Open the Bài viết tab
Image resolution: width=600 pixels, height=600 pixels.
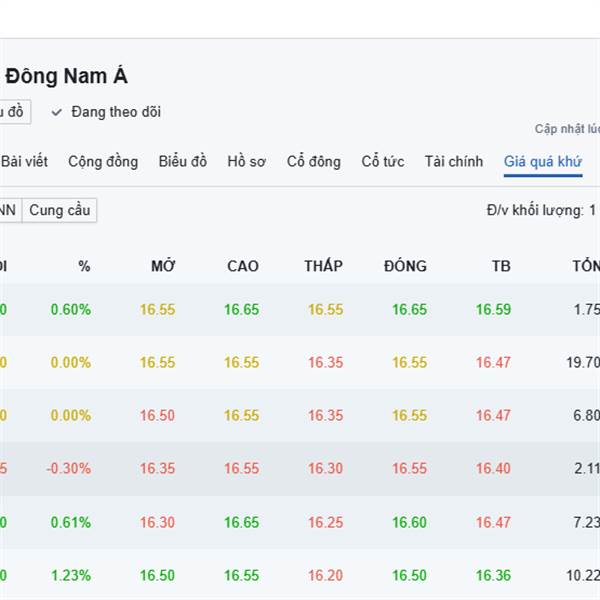[24, 161]
